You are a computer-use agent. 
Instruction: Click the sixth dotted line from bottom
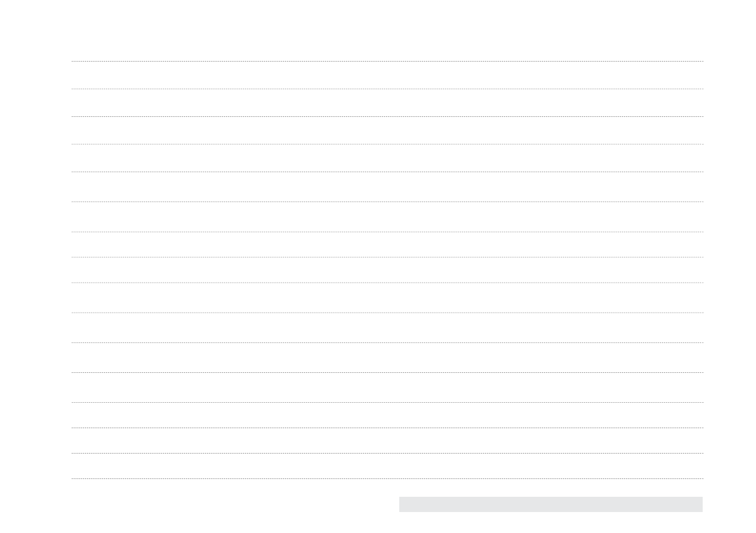(x=387, y=342)
